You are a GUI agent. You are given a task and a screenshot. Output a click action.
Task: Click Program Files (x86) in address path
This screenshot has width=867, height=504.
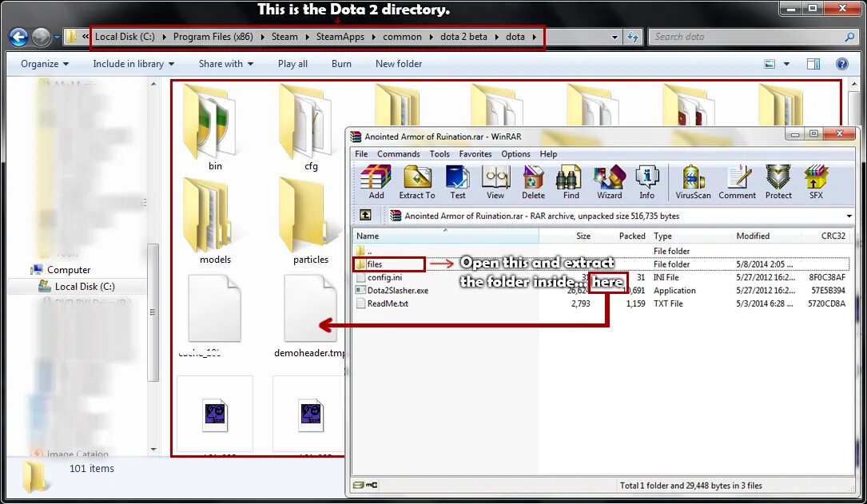[x=213, y=37]
